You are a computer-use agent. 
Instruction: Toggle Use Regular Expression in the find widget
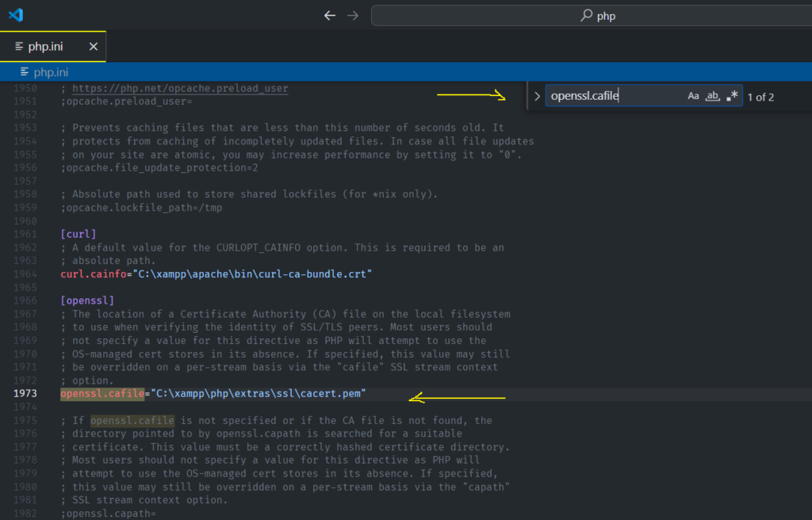click(731, 95)
